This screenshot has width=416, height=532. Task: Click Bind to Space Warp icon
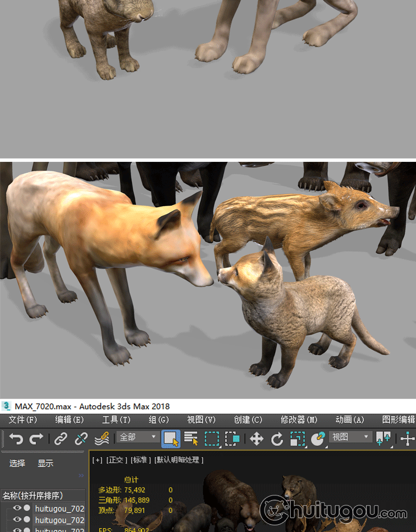101,439
